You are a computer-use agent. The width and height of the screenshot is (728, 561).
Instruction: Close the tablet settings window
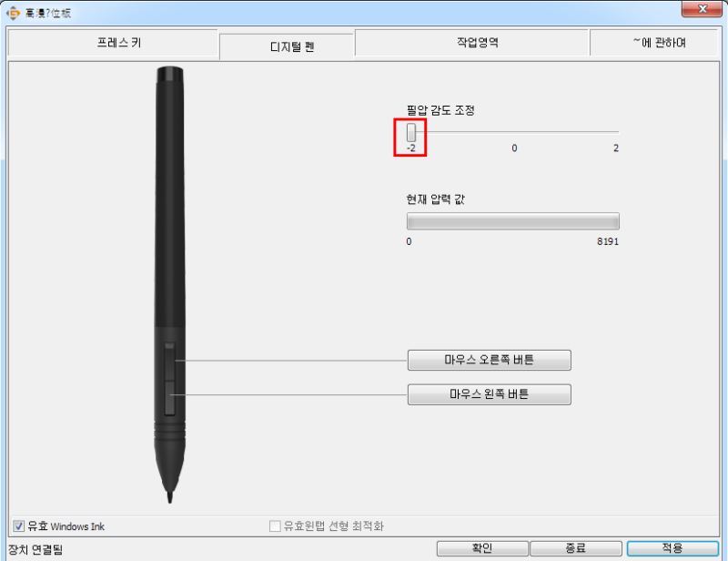tap(702, 9)
